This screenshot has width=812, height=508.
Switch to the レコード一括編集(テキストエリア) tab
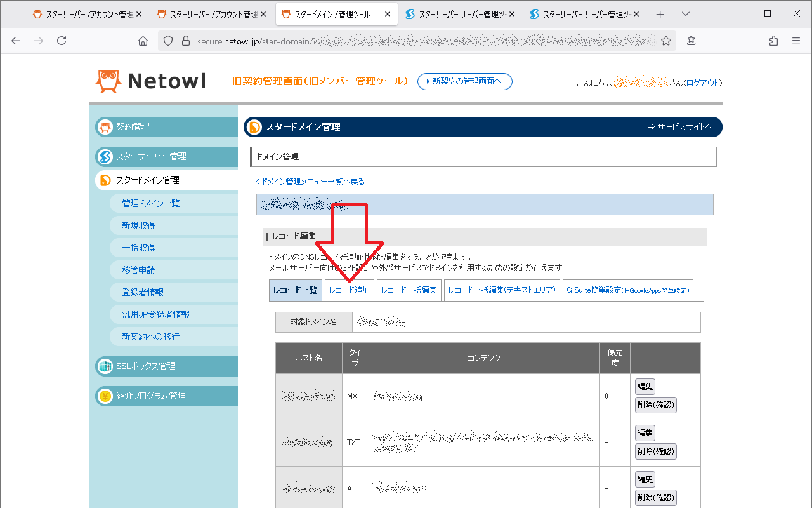pyautogui.click(x=501, y=290)
